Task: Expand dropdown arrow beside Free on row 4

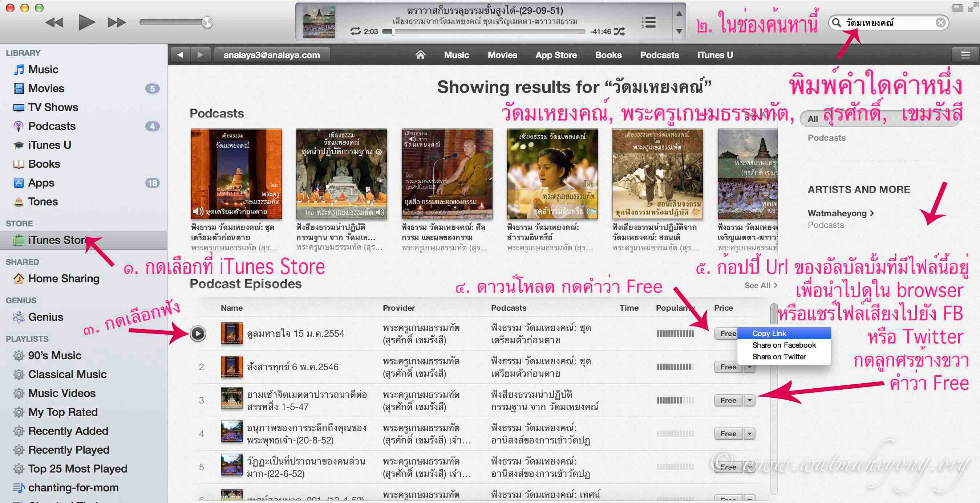Action: click(749, 433)
